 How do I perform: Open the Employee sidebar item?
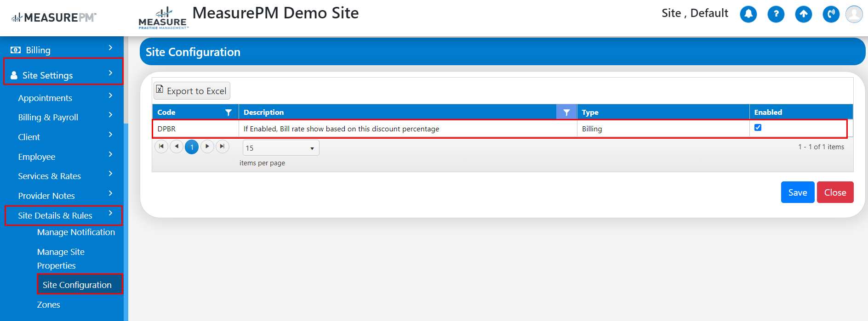click(37, 157)
